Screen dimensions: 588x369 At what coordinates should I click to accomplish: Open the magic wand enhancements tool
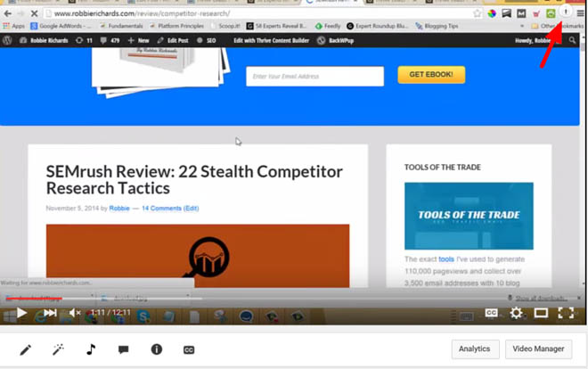[x=58, y=350]
